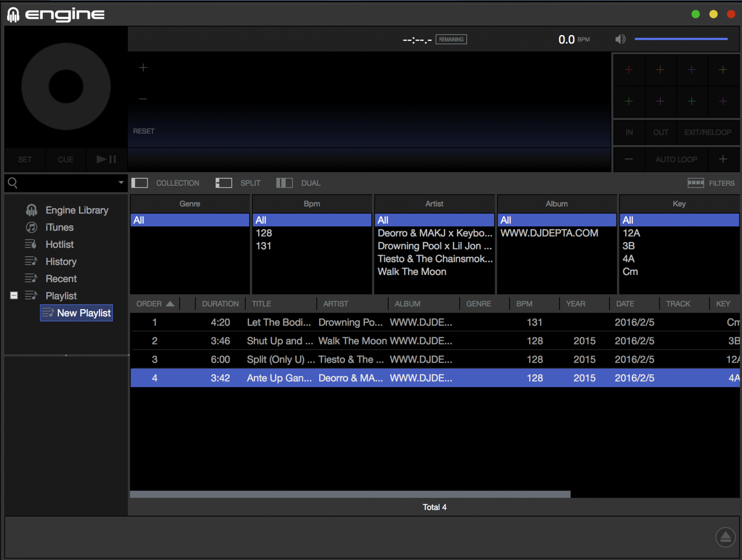Zoom in waveform with plus icon
The image size is (742, 560).
143,68
